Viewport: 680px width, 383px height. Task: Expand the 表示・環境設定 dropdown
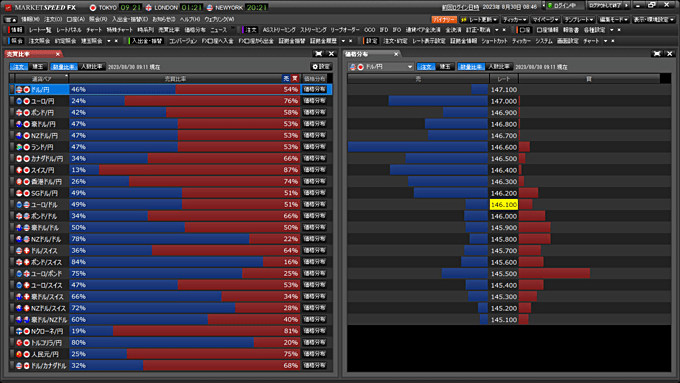coord(654,20)
